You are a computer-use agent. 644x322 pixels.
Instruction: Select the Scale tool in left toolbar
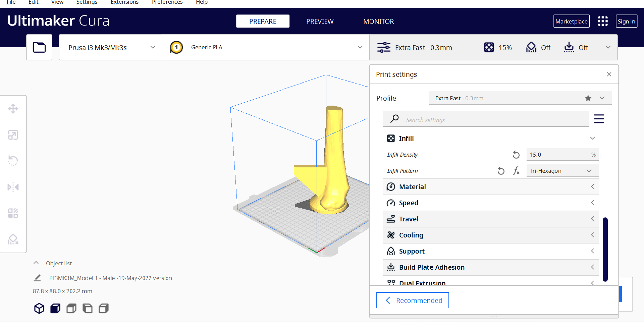[13, 135]
